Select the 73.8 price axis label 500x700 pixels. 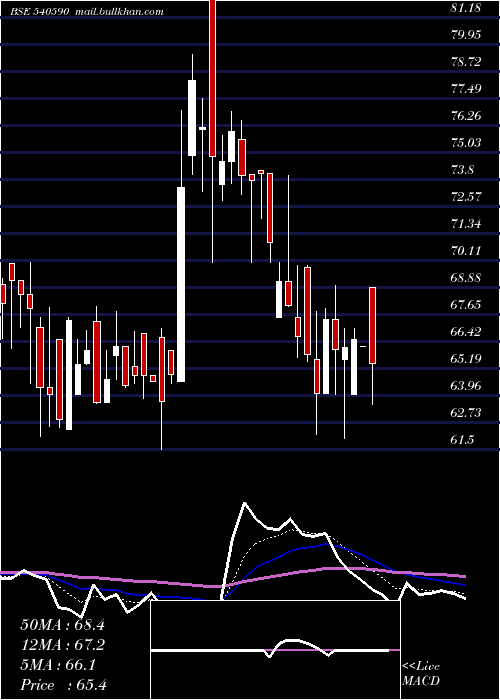(x=462, y=170)
